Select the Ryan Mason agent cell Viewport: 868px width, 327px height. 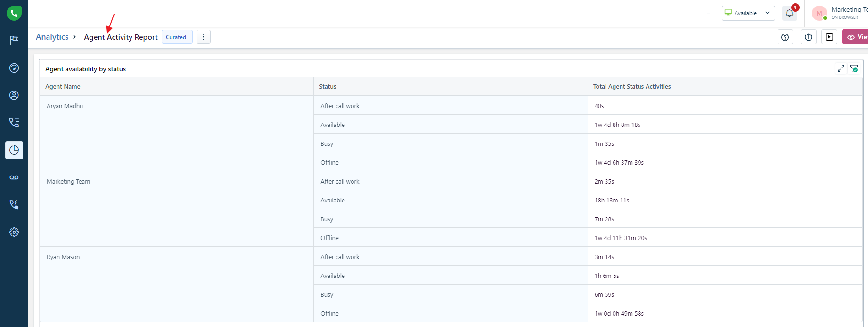(177, 285)
